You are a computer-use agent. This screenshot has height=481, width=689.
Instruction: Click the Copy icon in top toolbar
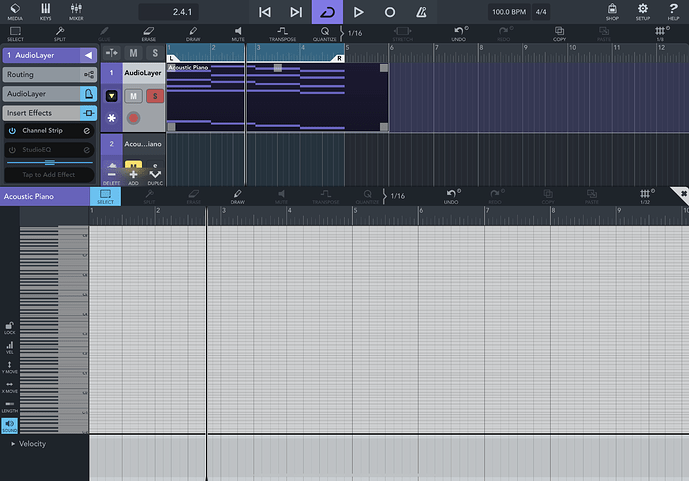[559, 34]
